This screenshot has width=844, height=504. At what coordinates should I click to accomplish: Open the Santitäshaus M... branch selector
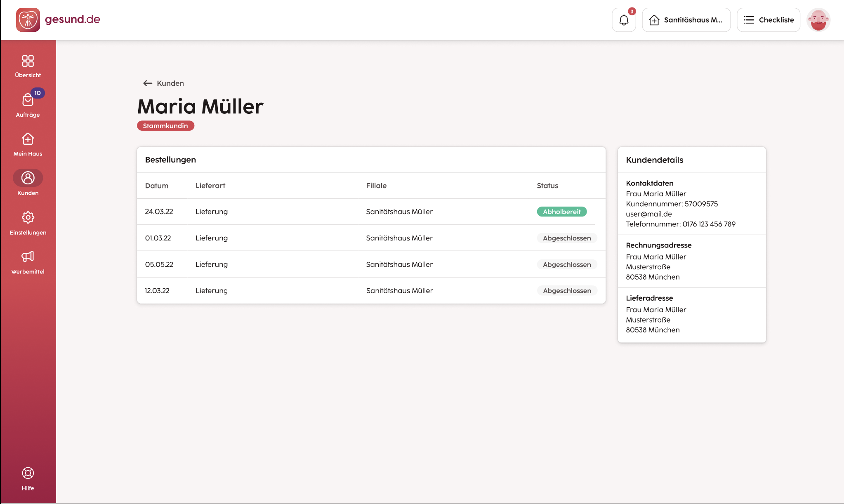tap(686, 20)
